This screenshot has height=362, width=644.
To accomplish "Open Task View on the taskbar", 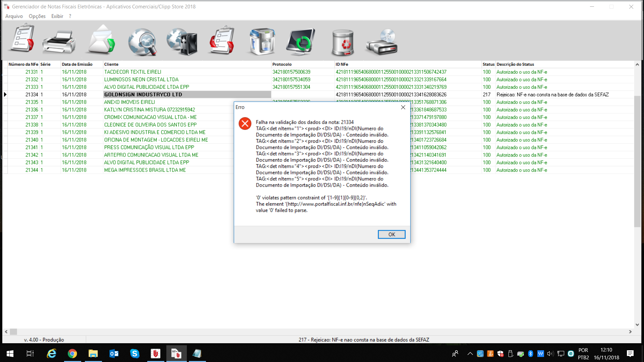I will pos(30,353).
